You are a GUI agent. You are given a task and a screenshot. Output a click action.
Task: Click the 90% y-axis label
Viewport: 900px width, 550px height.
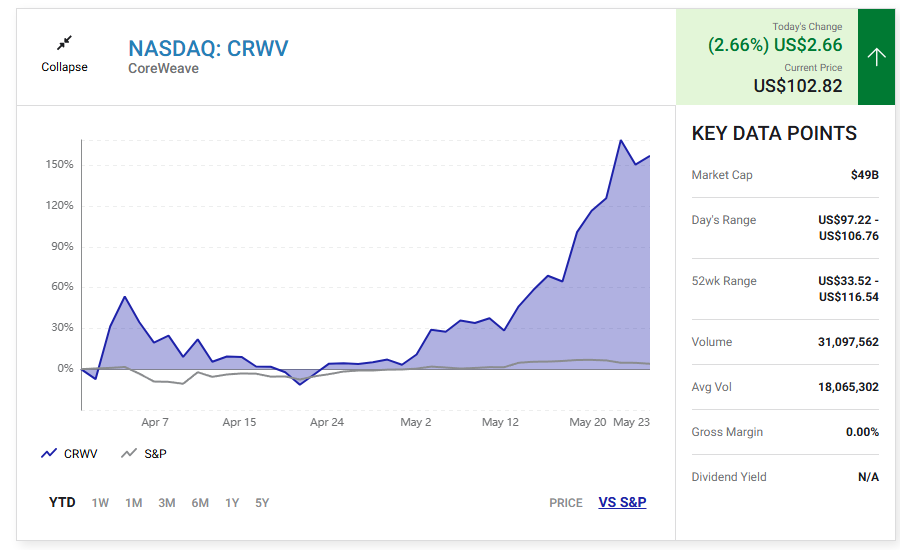[x=63, y=247]
